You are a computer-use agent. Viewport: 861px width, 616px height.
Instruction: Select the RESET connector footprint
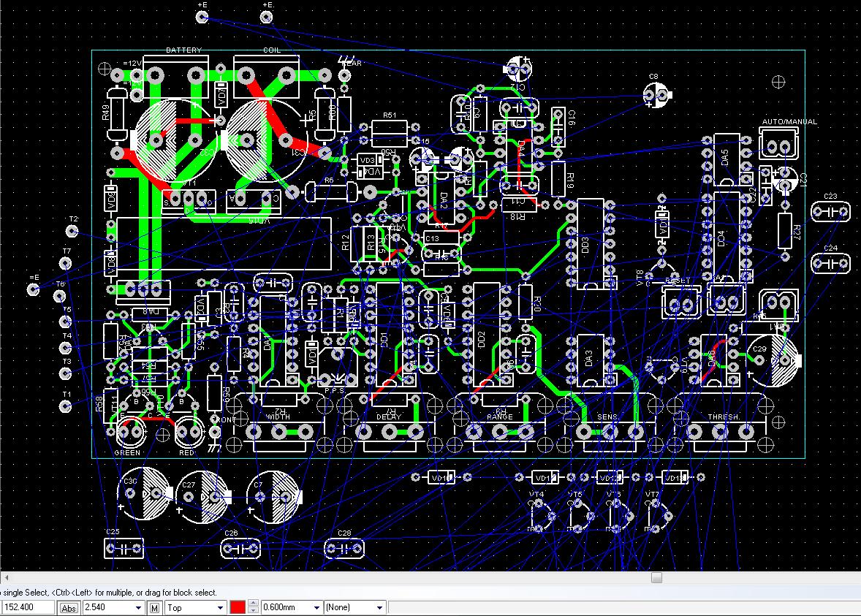pos(681,303)
